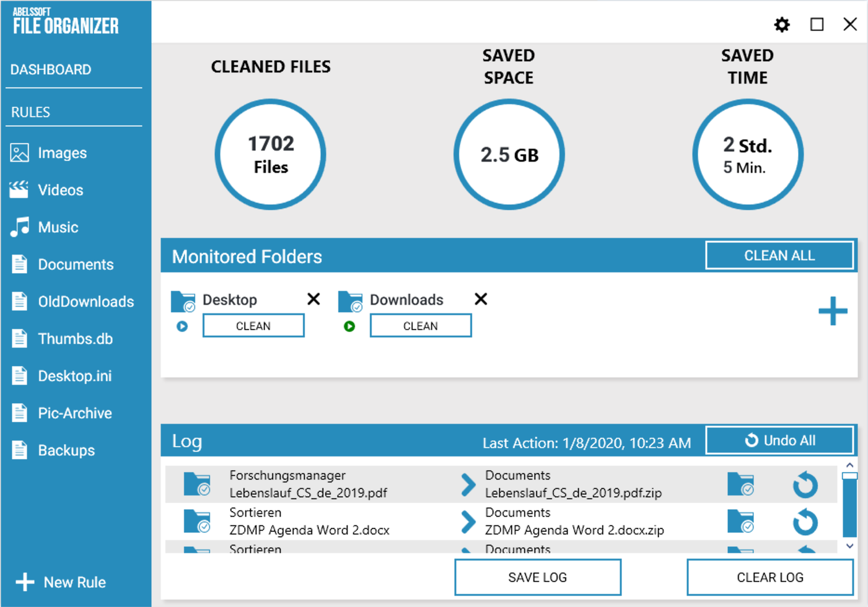Save the log with SAVE LOG
Screen dimensions: 868x607
click(x=537, y=577)
